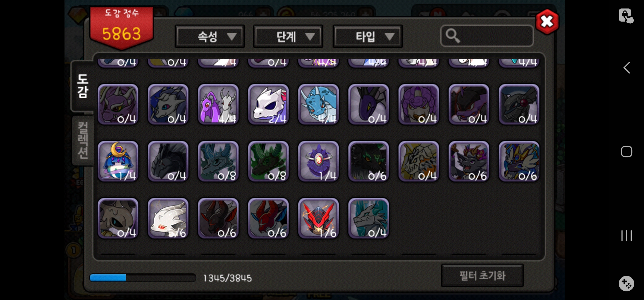
Task: Click the magnifier search icon
Action: pyautogui.click(x=453, y=36)
